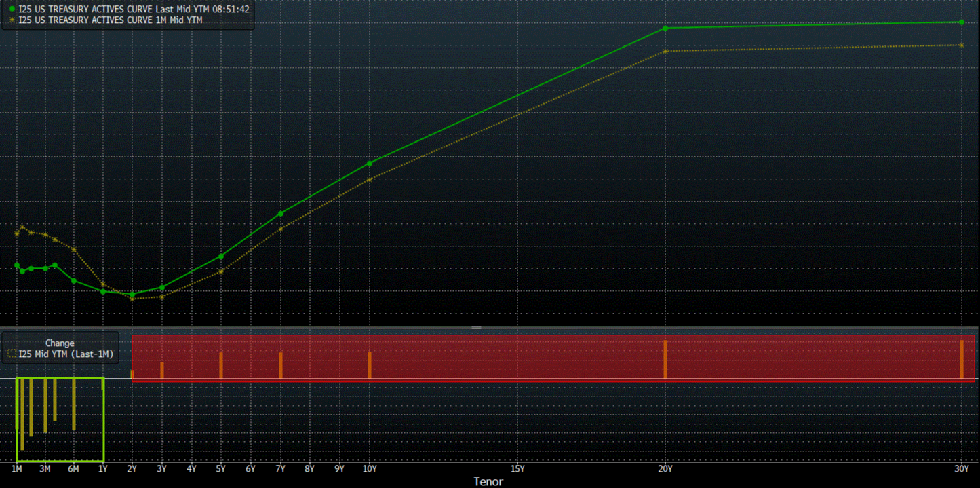Click the green 20Y data point marker

tap(665, 29)
